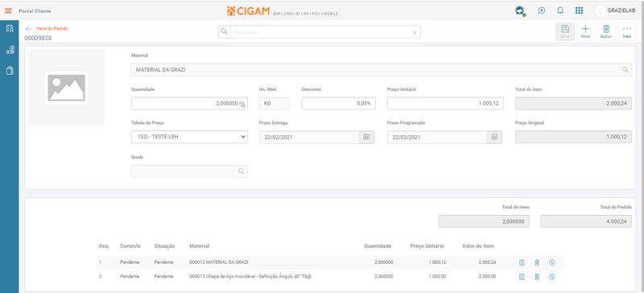Click the Valor do Item column header
This screenshot has width=644, height=293.
click(478, 246)
